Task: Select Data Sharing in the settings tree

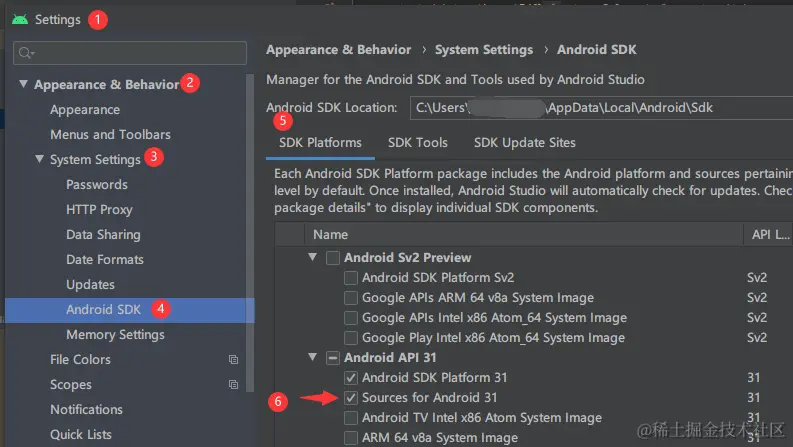Action: coord(103,235)
